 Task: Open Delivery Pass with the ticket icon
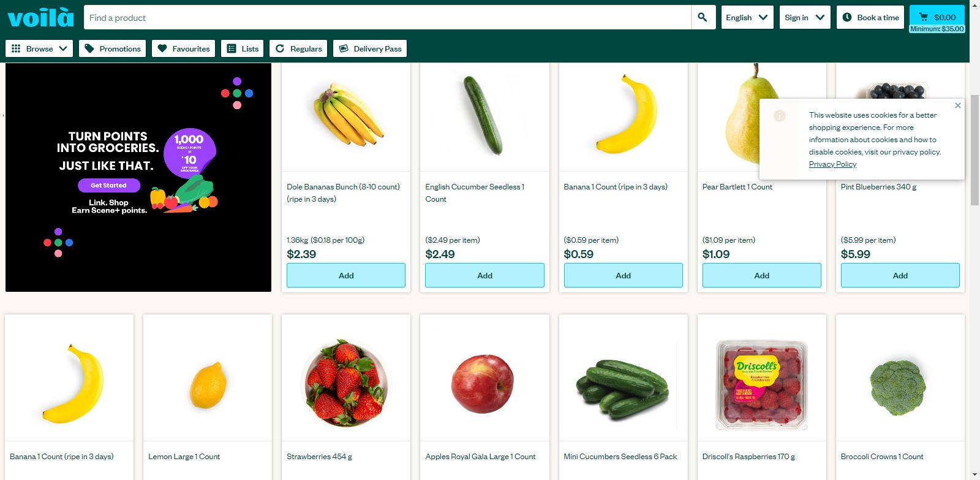[370, 48]
